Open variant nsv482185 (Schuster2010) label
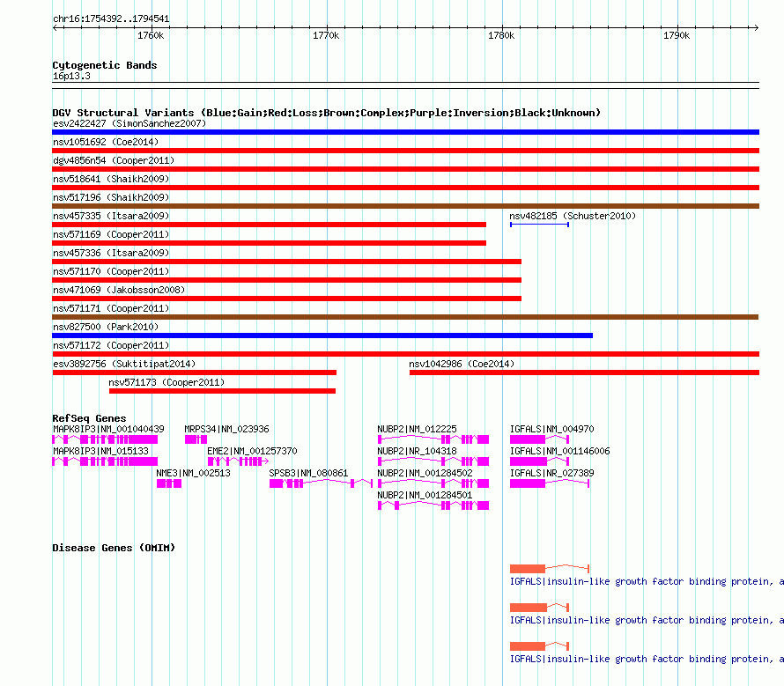784x686 pixels. click(573, 216)
